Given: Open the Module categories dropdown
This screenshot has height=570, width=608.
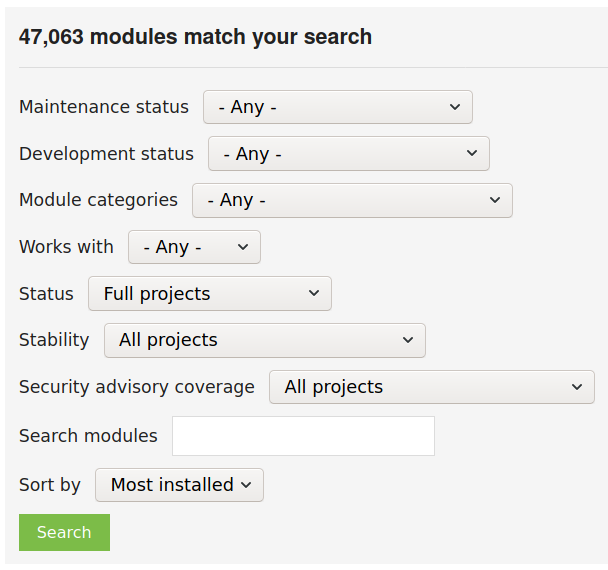Looking at the screenshot, I should (352, 200).
